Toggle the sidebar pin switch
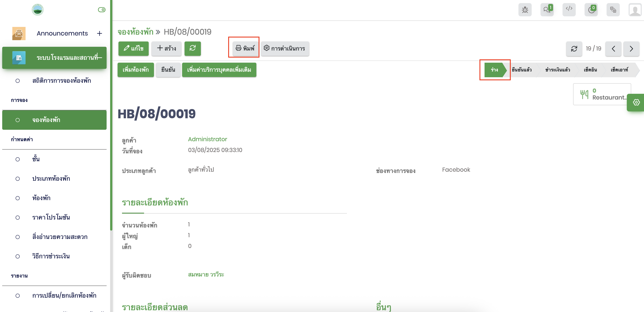Image resolution: width=644 pixels, height=312 pixels. point(102,10)
